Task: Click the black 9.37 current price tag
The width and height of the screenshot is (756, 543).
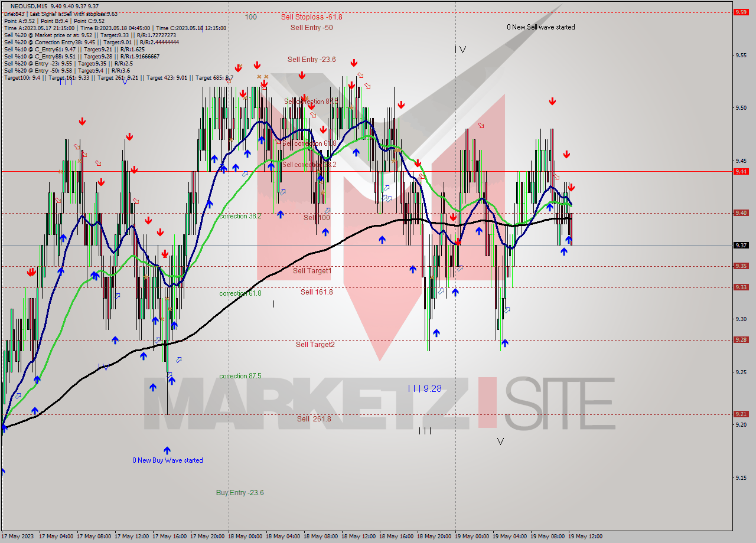Action: tap(741, 245)
